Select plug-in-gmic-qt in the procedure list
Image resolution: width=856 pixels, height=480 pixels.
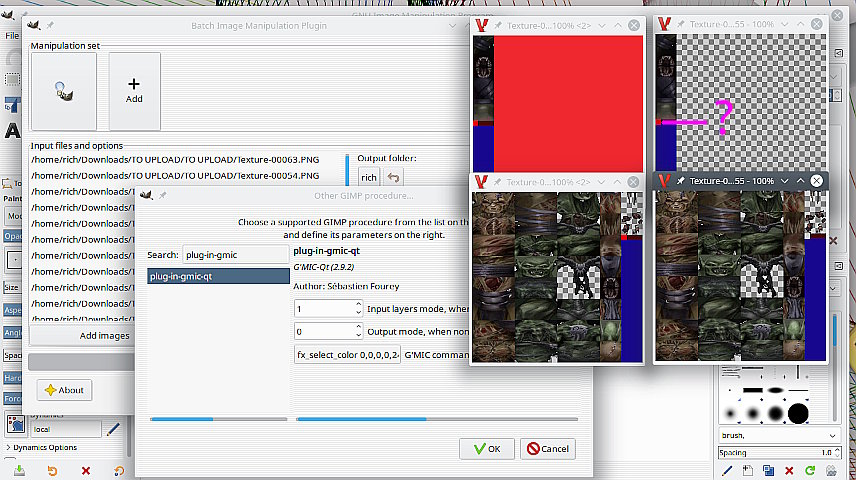click(218, 276)
